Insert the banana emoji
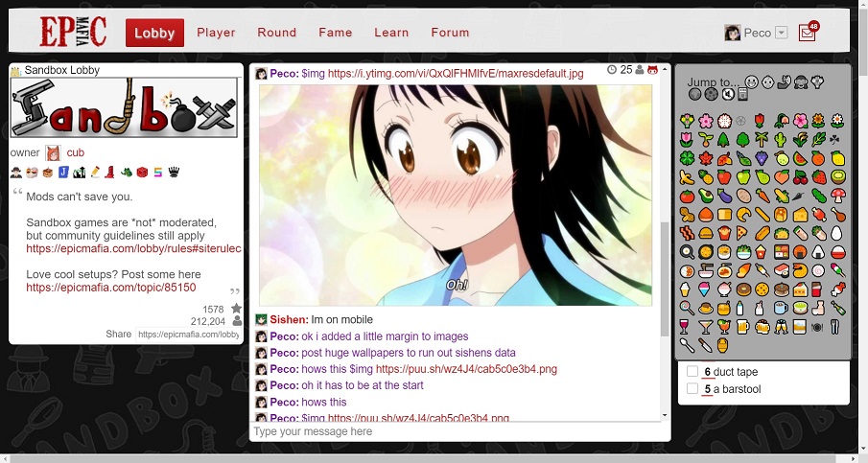The image size is (868, 463). [687, 177]
